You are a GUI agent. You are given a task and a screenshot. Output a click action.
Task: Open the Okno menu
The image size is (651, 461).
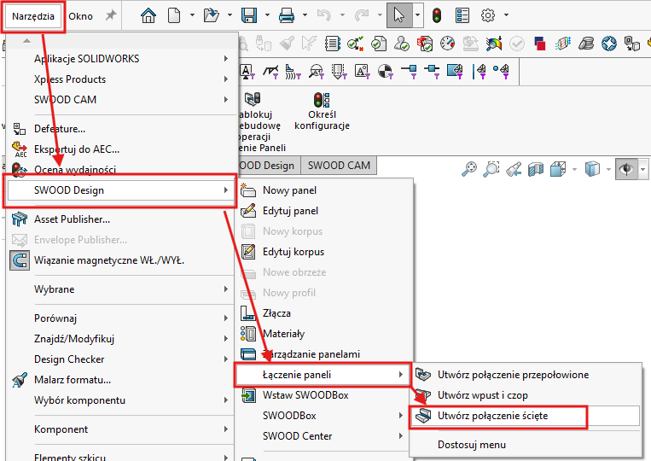[x=81, y=16]
